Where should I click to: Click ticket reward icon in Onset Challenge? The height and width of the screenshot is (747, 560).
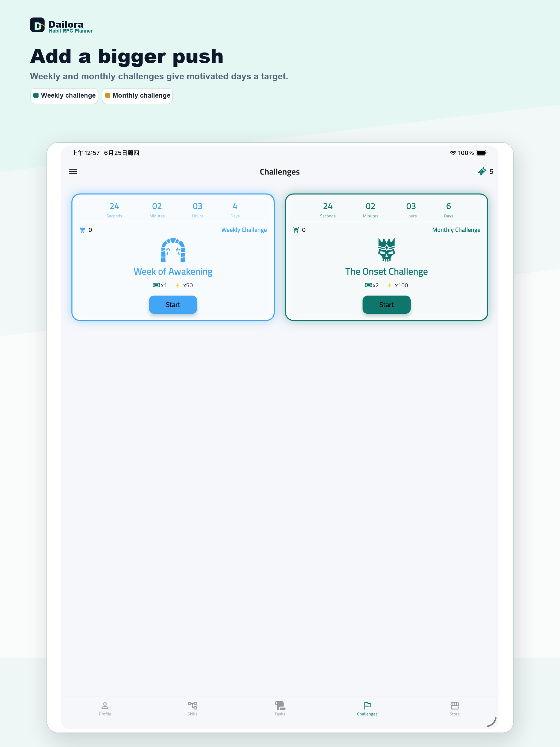[x=368, y=285]
